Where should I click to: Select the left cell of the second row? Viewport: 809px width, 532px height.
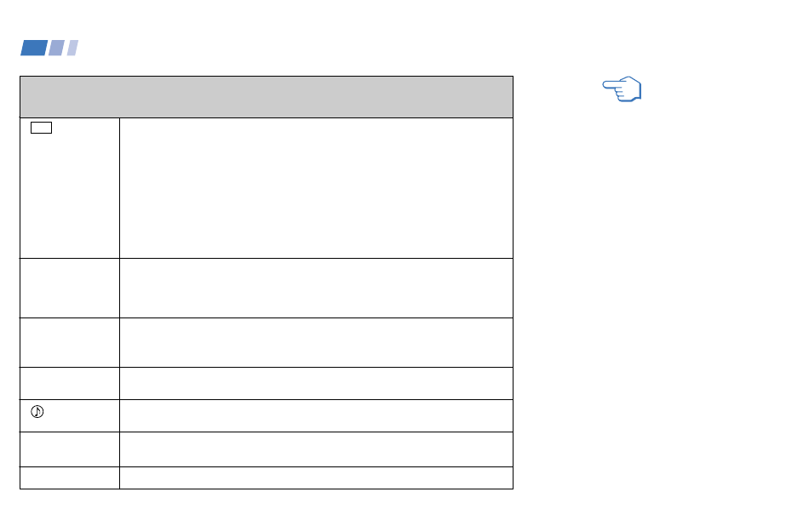click(70, 289)
